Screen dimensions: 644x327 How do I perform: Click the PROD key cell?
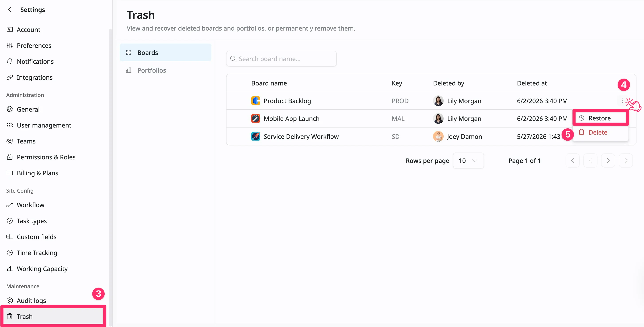click(400, 101)
